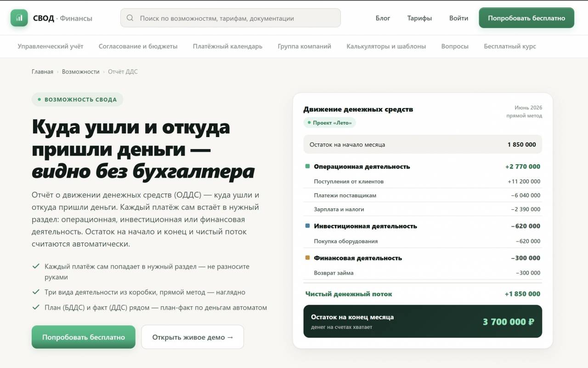Click the blue square next to Инвестиционная деятельность
This screenshot has height=368, width=588.
[x=308, y=226]
